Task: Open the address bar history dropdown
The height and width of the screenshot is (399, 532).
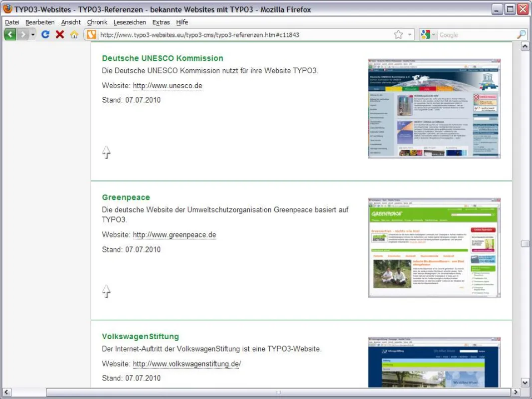Action: (409, 34)
